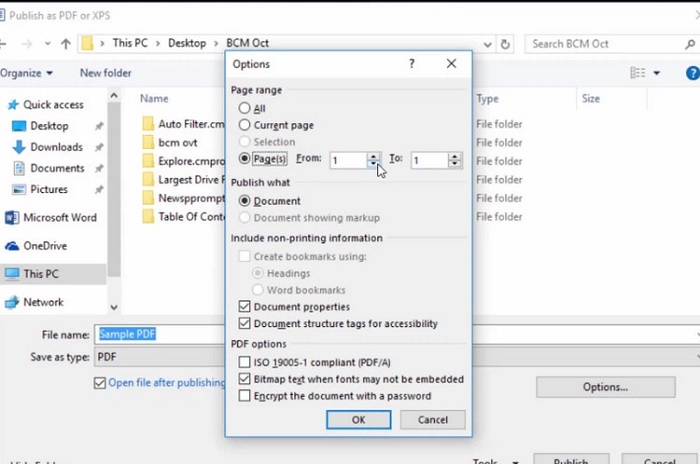Click the From page number field
Screen dimensions: 700x464
click(349, 160)
